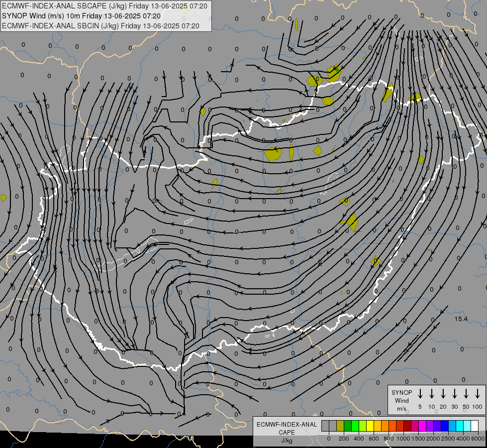This screenshot has width=487, height=448.
Task: Click the wind arrow above the 10 label
Action: click(432, 393)
